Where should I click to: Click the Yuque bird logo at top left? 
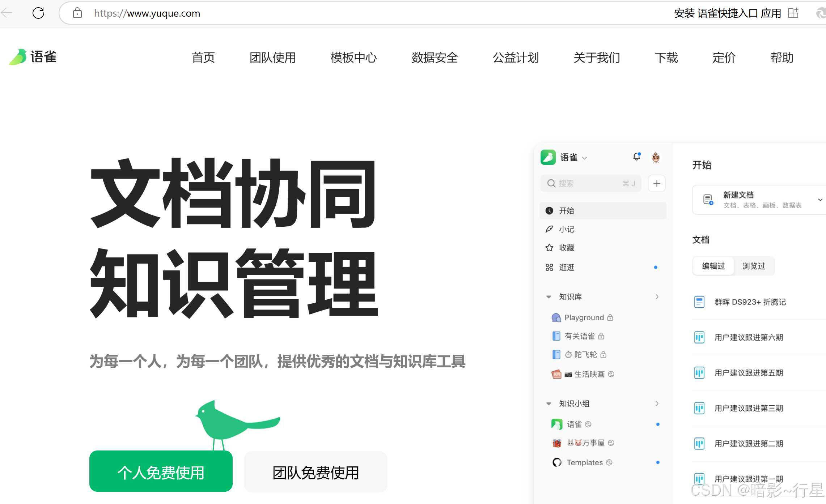(18, 57)
